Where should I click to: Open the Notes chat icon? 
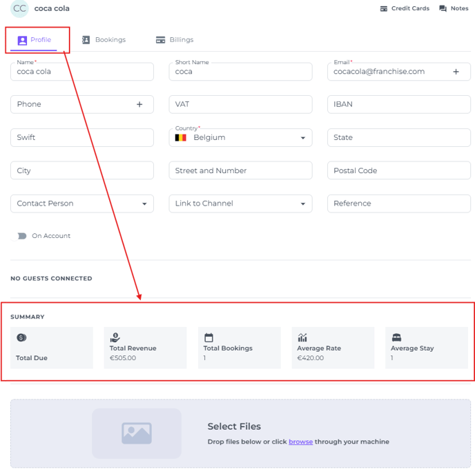pos(443,8)
